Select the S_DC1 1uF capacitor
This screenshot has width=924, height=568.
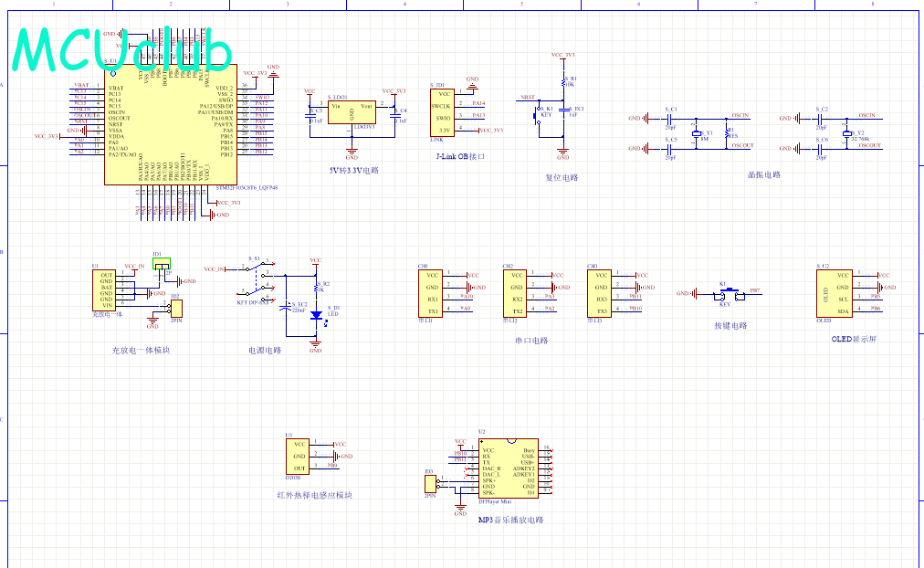(x=563, y=110)
